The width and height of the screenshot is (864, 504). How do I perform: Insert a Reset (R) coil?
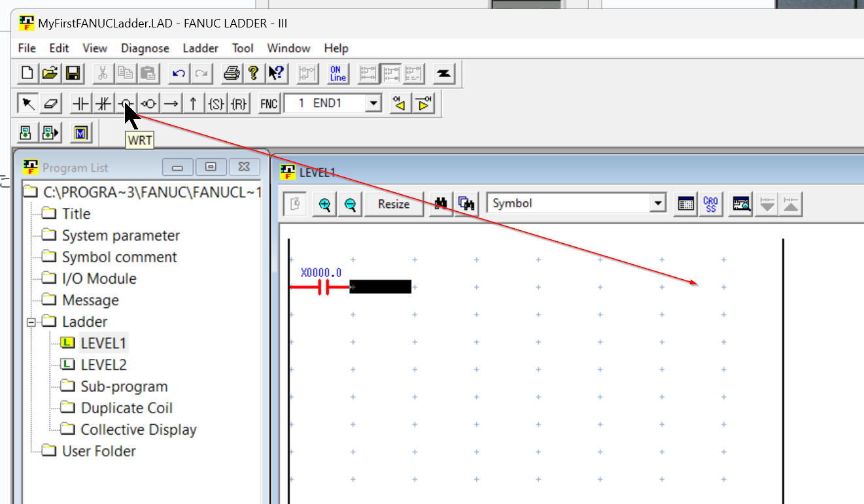pyautogui.click(x=239, y=103)
